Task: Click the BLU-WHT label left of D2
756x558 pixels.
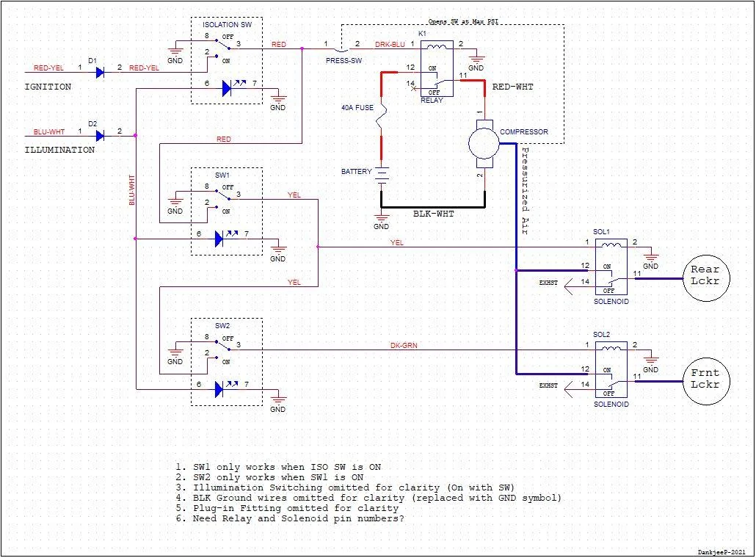Action: (49, 131)
